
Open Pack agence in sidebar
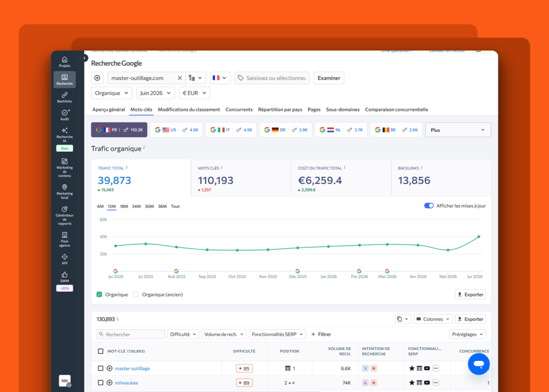pos(64,239)
